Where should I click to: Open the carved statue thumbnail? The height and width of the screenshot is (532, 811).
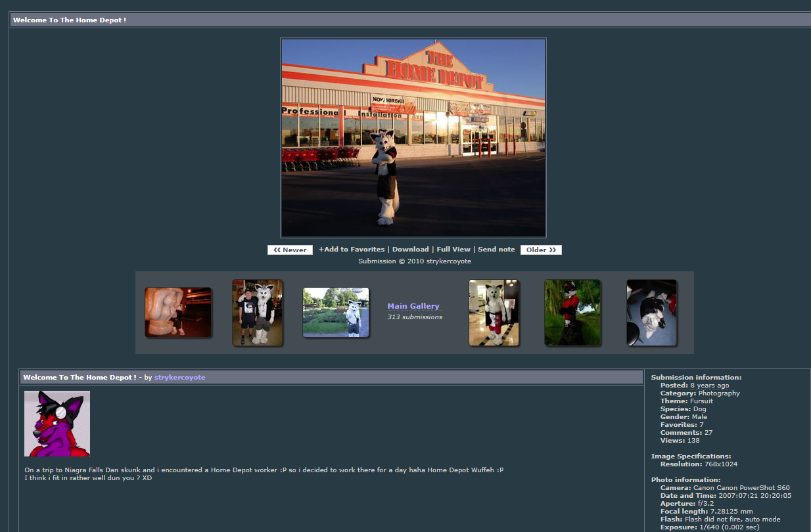178,313
